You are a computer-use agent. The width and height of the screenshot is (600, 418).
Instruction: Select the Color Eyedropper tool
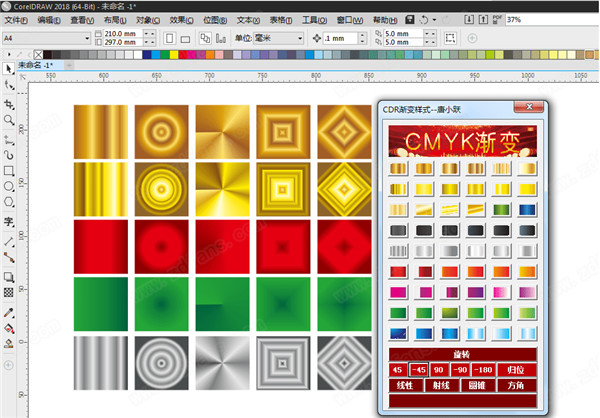[9, 313]
